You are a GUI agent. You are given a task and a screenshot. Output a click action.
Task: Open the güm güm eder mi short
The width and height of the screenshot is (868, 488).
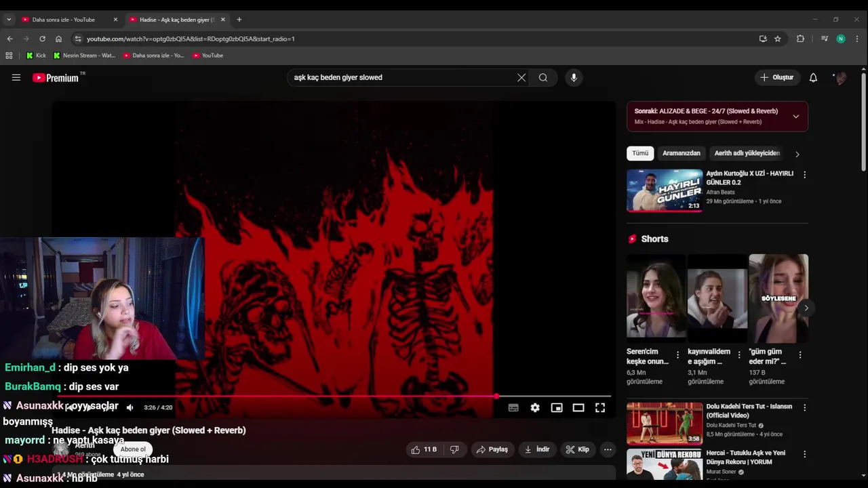[x=778, y=299]
